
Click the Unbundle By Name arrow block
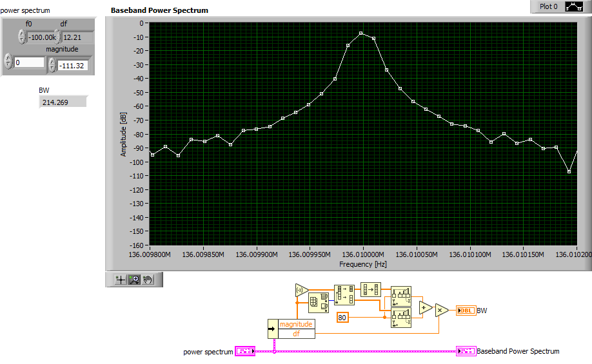[273, 329]
